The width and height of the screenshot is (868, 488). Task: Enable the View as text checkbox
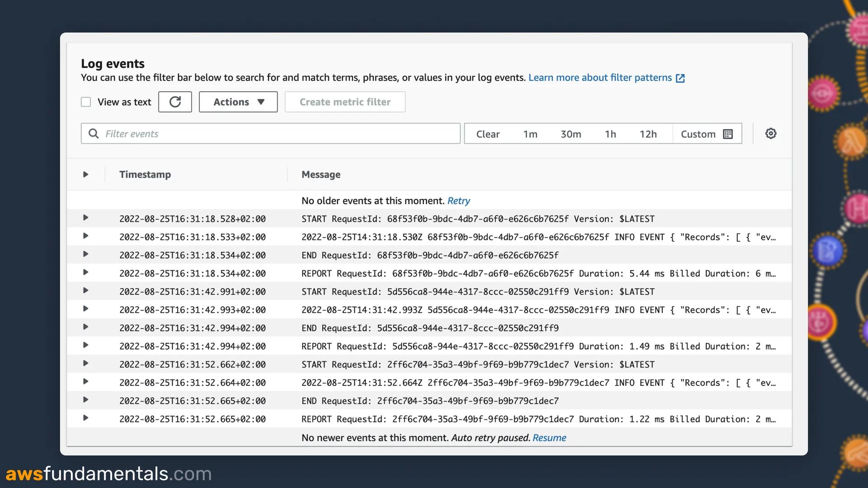(86, 102)
